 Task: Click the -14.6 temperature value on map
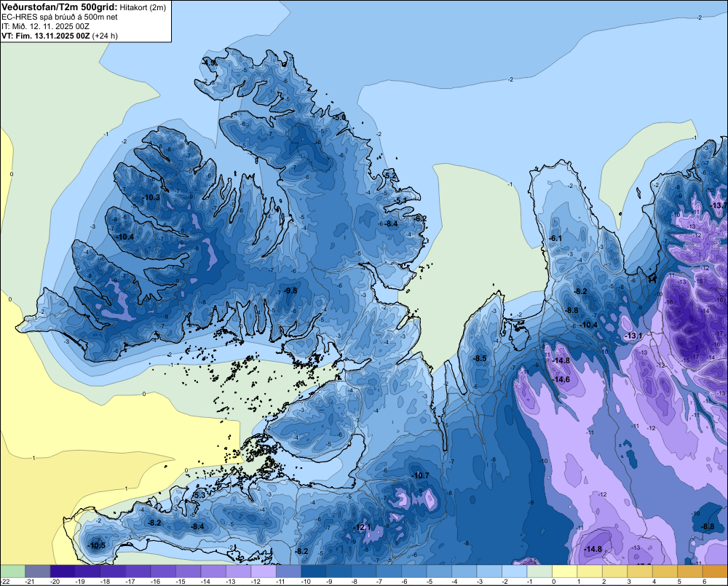point(561,379)
